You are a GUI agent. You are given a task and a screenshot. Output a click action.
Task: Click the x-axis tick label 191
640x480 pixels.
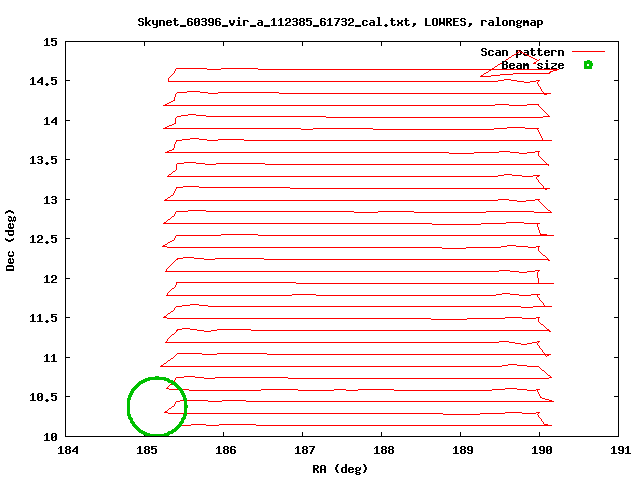620,450
